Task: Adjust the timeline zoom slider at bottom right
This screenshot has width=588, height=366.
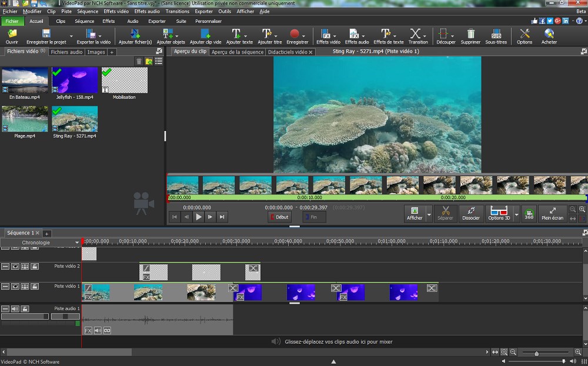Action: coord(538,353)
